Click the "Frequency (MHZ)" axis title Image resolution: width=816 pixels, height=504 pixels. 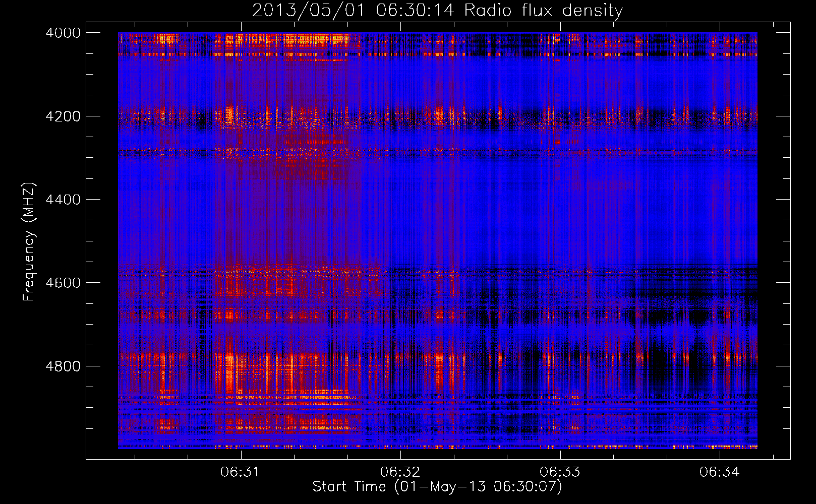tap(29, 242)
